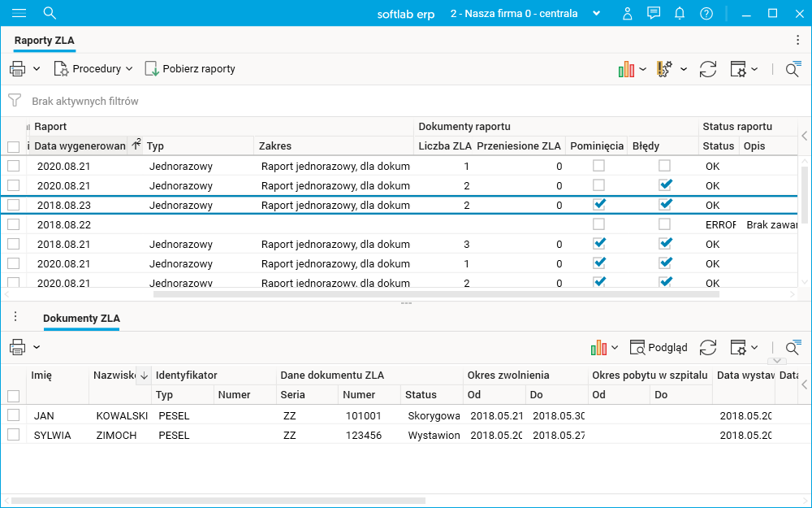
Task: Click the Pobierz raporty button
Action: [x=190, y=69]
